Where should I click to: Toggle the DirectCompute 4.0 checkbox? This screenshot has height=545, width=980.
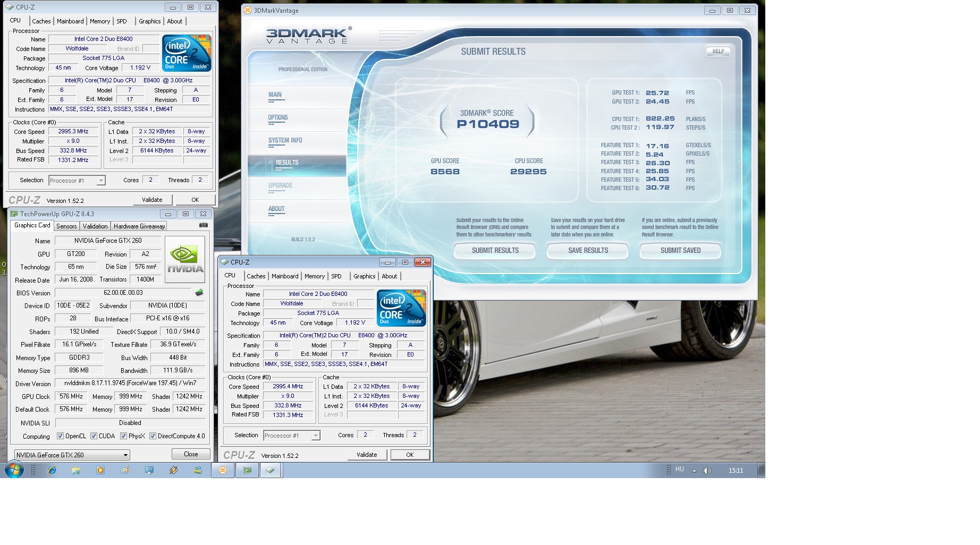(153, 436)
